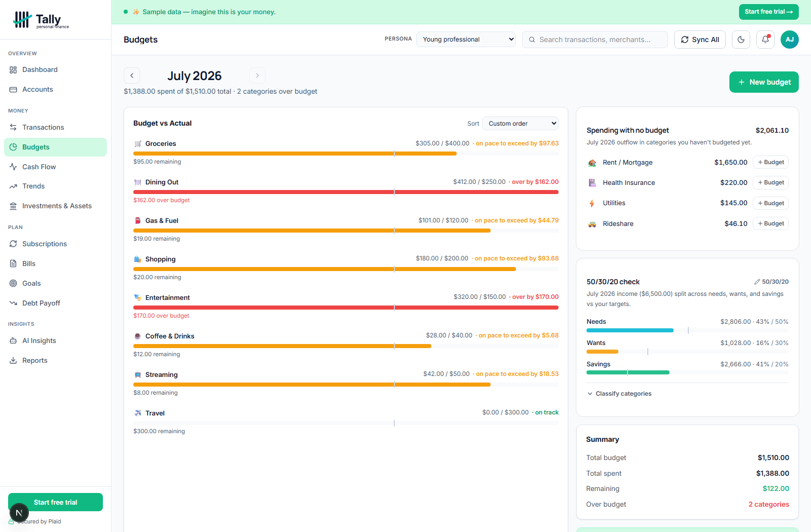The height and width of the screenshot is (532, 811).
Task: Click the round N badge icon
Action: pos(19,513)
